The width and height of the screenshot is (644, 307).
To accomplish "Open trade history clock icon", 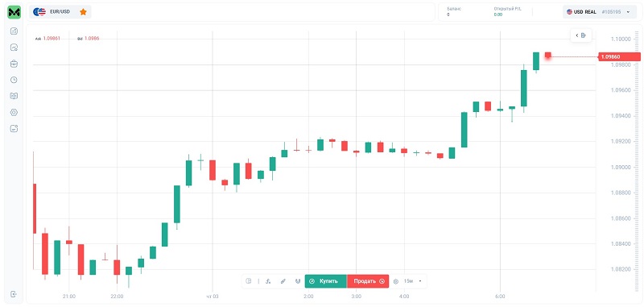I will (14, 80).
